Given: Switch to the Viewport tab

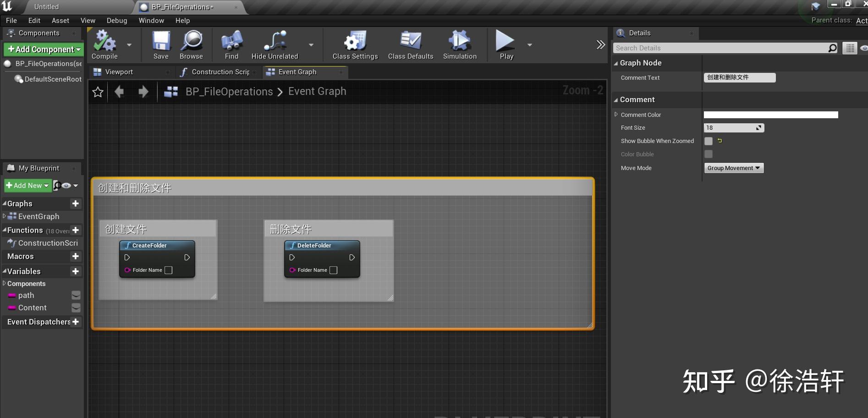Looking at the screenshot, I should (x=119, y=72).
